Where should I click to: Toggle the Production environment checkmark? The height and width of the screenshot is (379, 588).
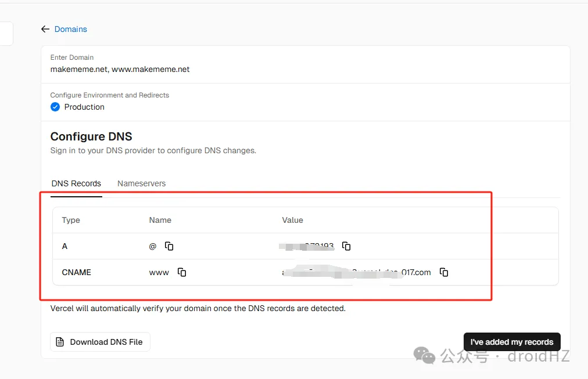point(55,107)
